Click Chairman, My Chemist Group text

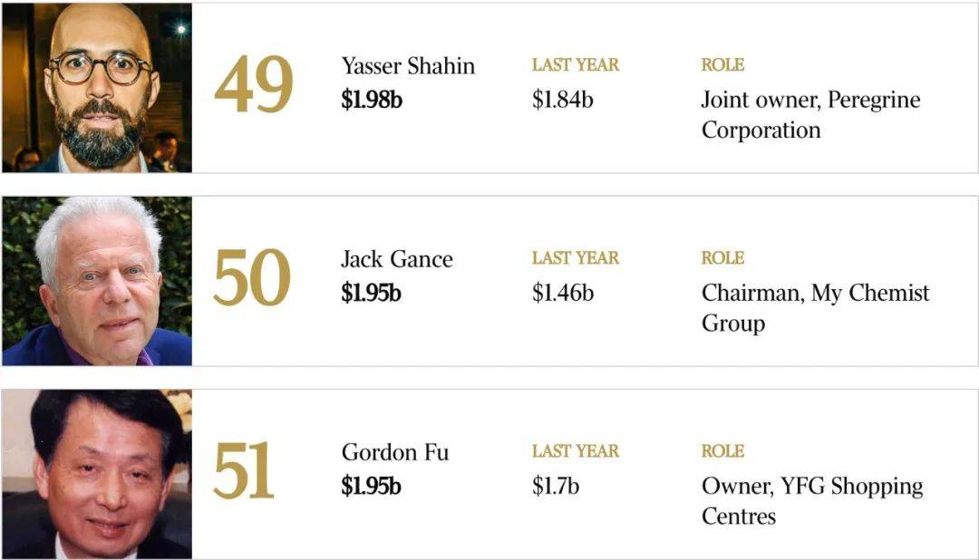pos(816,308)
